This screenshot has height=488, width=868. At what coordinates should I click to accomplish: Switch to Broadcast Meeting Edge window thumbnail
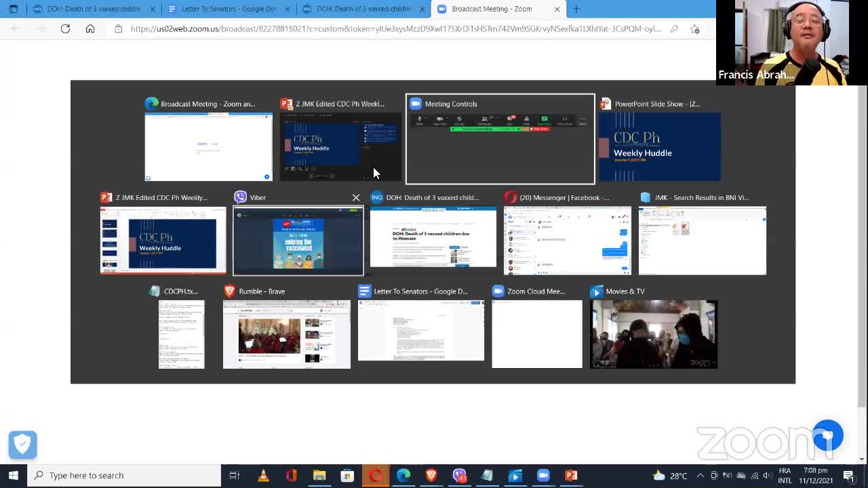pyautogui.click(x=208, y=146)
